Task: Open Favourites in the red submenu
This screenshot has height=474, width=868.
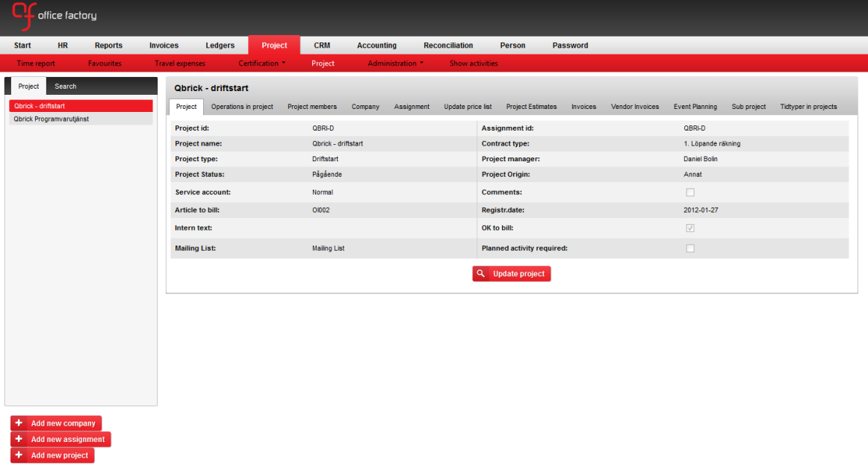Action: [x=105, y=63]
